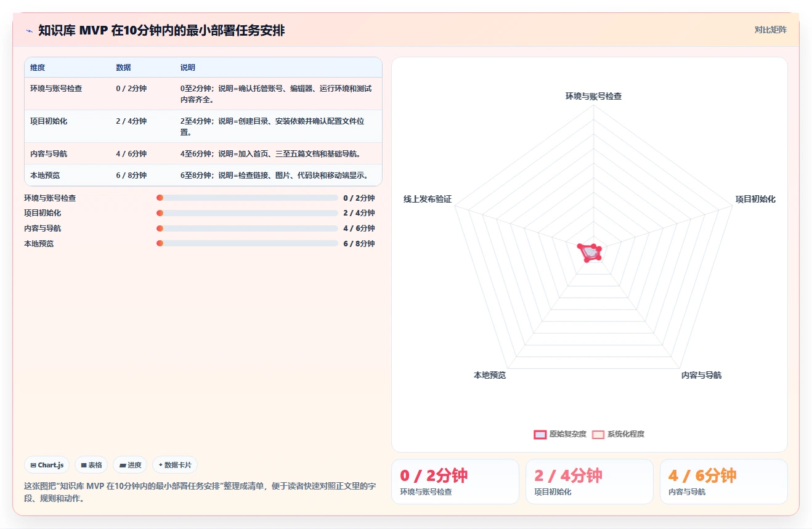
Task: Click the footer summary paragraph 这张图把
Action: click(200, 492)
